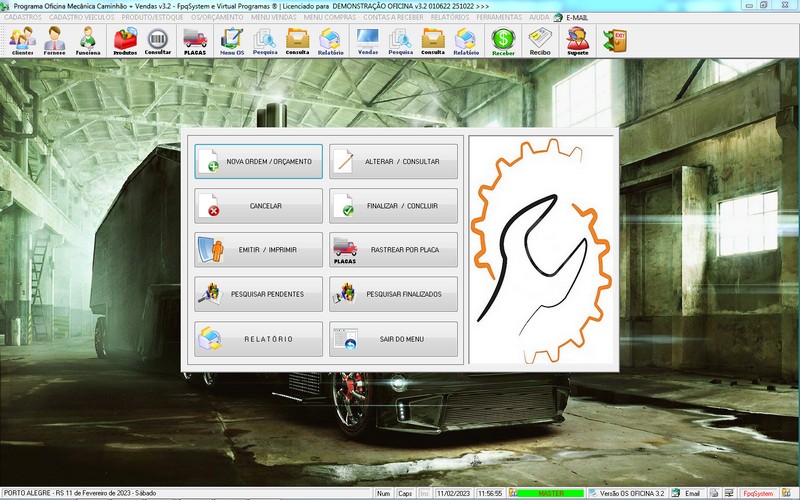This screenshot has height=500, width=800.
Task: Open the Vendas toolbar icon
Action: click(368, 41)
